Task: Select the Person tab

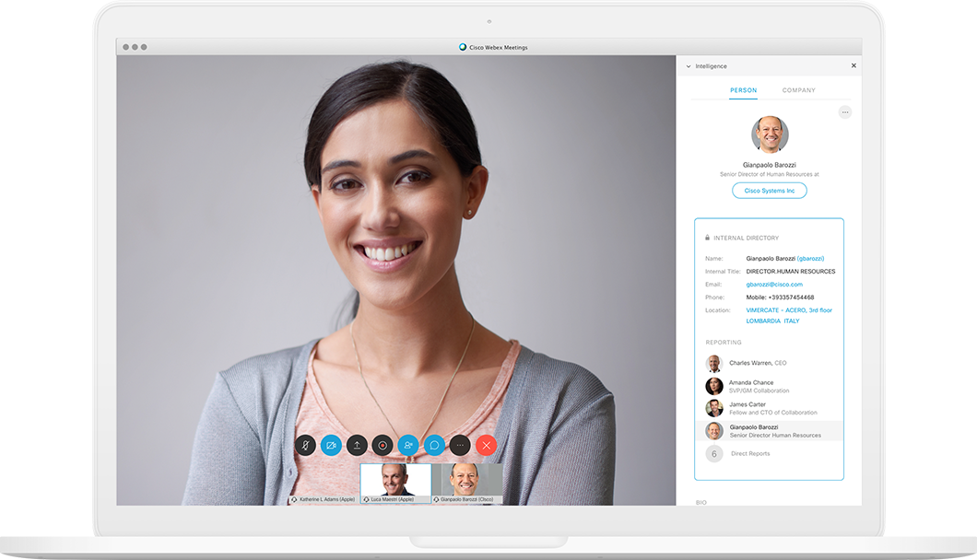Action: pyautogui.click(x=743, y=90)
